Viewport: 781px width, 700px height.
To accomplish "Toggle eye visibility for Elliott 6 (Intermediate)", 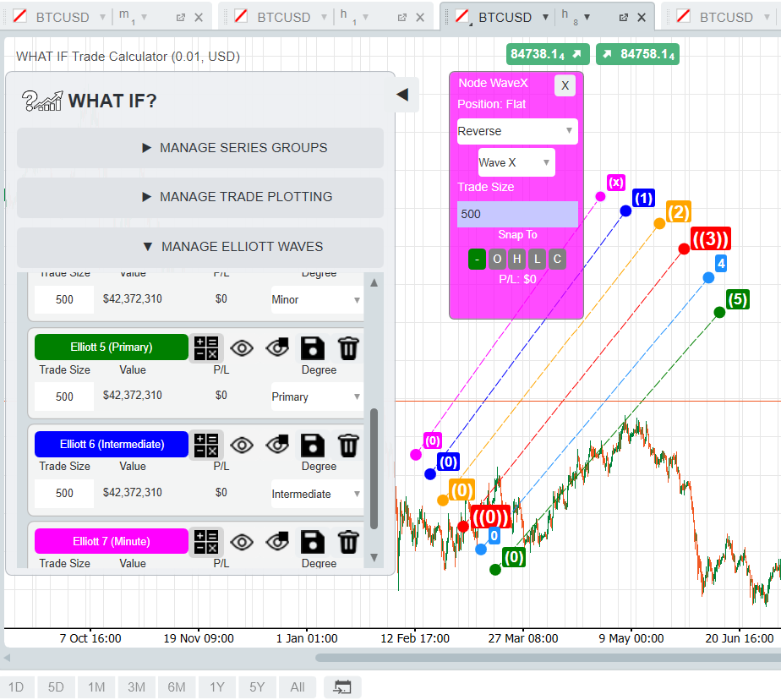I will pos(242,445).
